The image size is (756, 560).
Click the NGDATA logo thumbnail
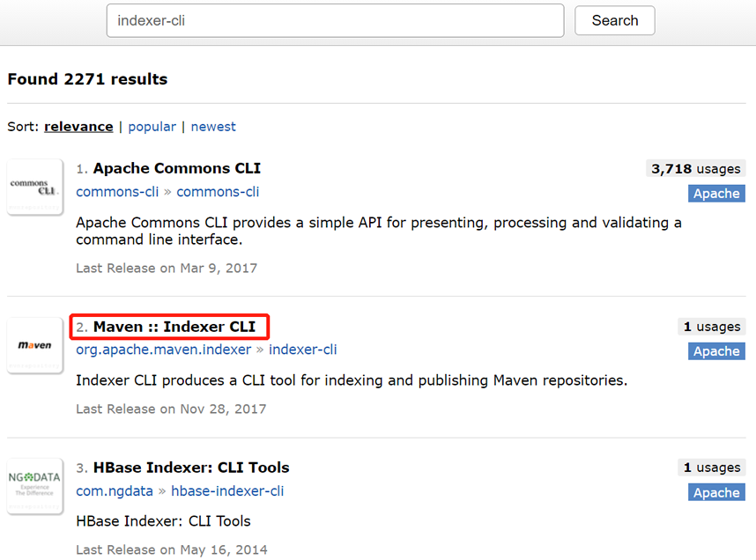point(35,486)
